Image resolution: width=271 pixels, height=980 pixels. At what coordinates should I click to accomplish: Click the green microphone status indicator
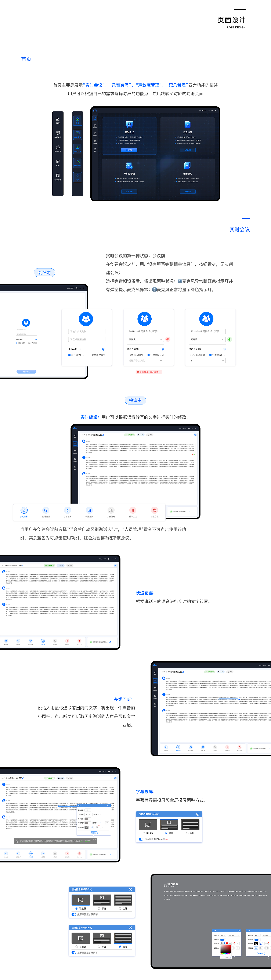tap(230, 339)
